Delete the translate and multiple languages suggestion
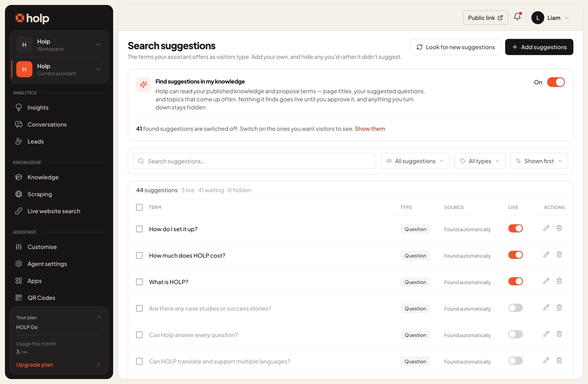 click(559, 361)
